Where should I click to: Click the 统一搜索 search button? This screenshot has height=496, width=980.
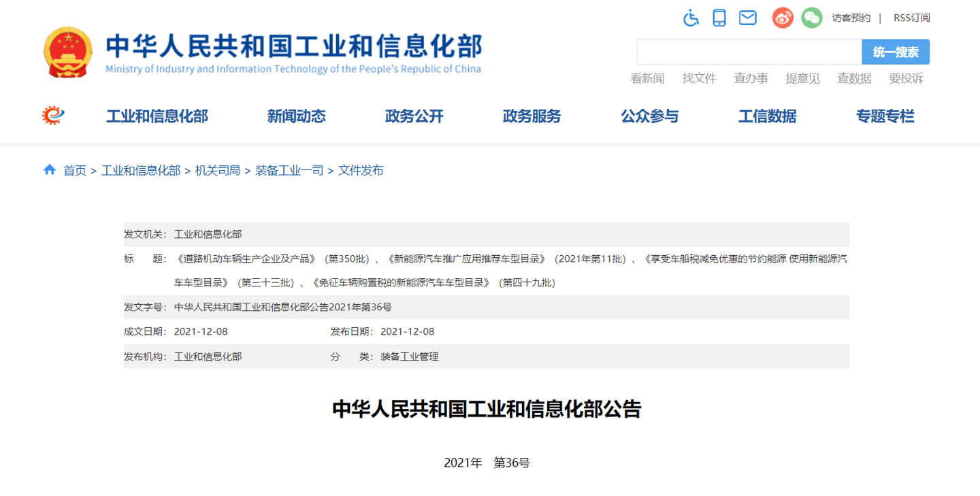point(896,52)
